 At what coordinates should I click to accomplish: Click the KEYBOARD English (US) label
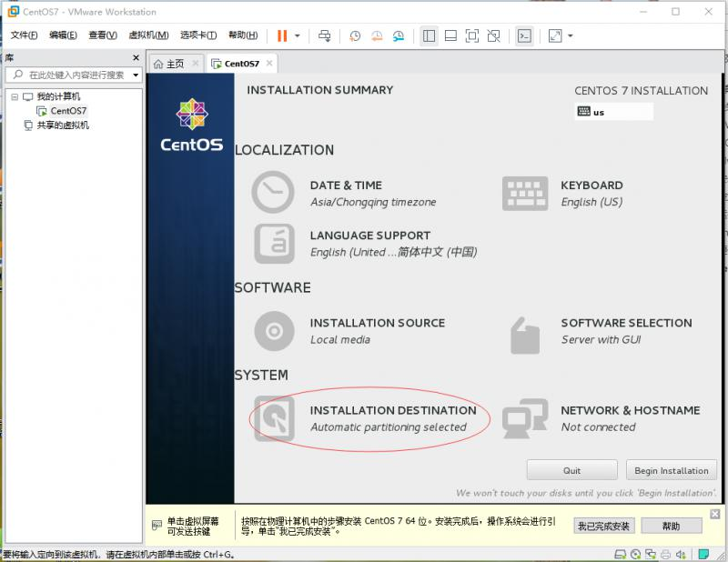click(591, 203)
